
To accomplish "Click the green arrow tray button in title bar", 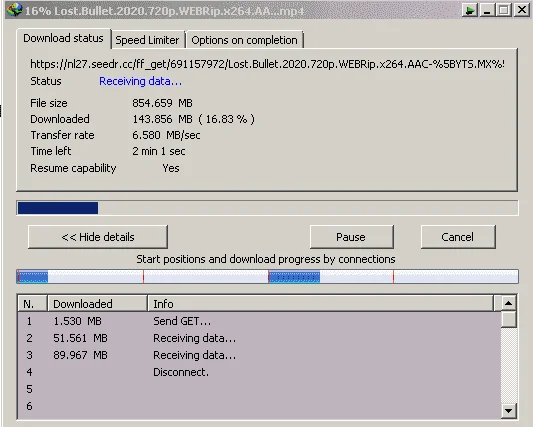I will click(470, 10).
